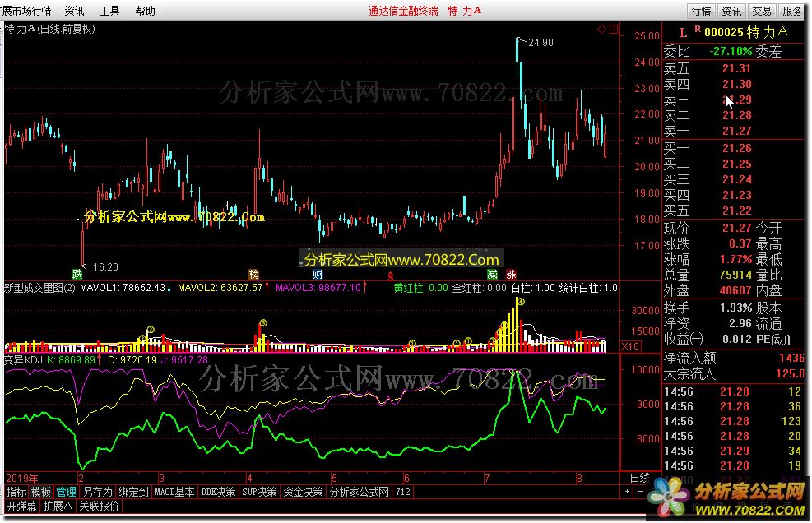812x523 pixels.
Task: Click the red $ marker under the chart
Action: click(391, 276)
